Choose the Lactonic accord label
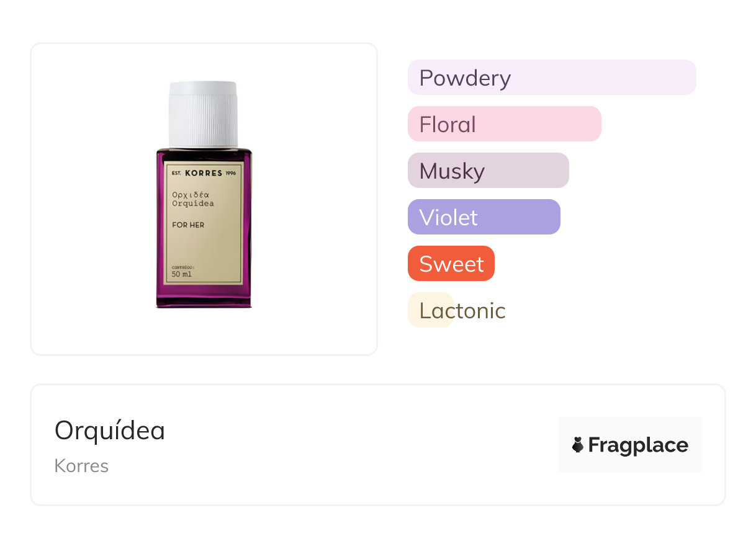The height and width of the screenshot is (536, 756). pyautogui.click(x=462, y=310)
